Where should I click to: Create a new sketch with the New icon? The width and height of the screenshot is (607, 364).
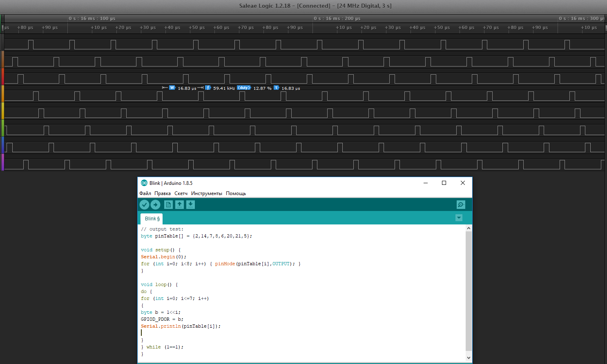pyautogui.click(x=168, y=205)
